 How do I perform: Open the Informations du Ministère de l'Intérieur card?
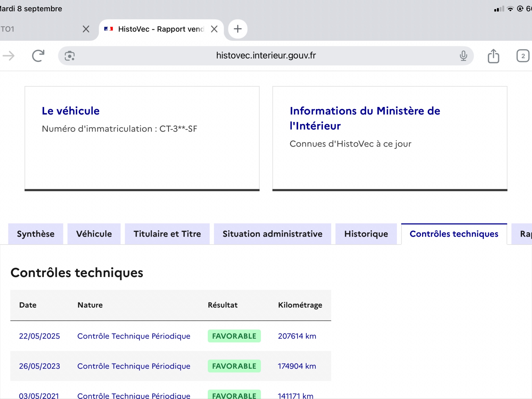point(390,139)
